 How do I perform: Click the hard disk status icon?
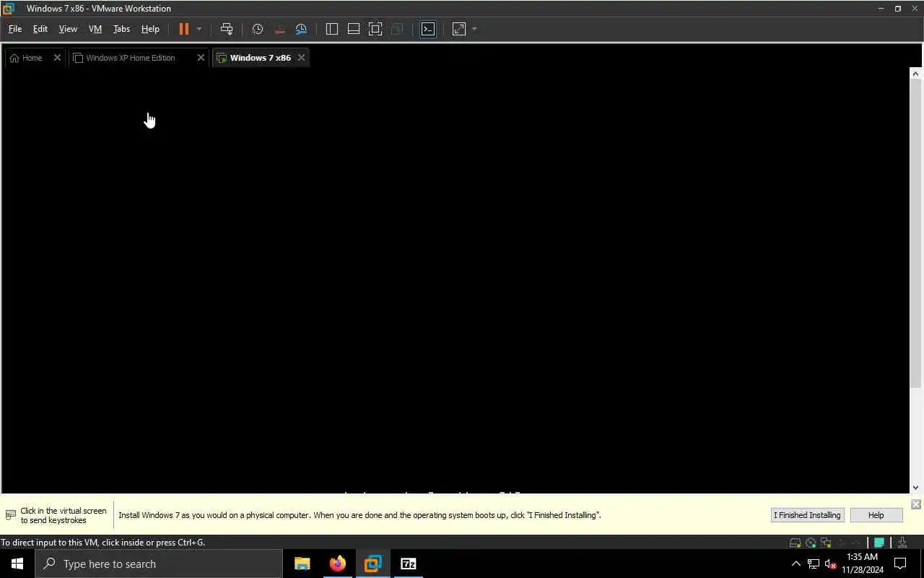[795, 543]
